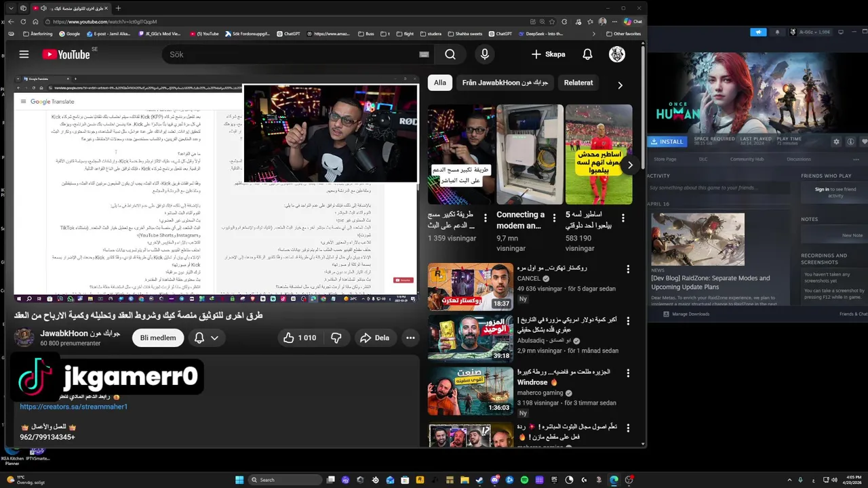Viewport: 868px width, 488px height.
Task: Switch Steam to Big Picture mode icon
Action: pyautogui.click(x=840, y=32)
